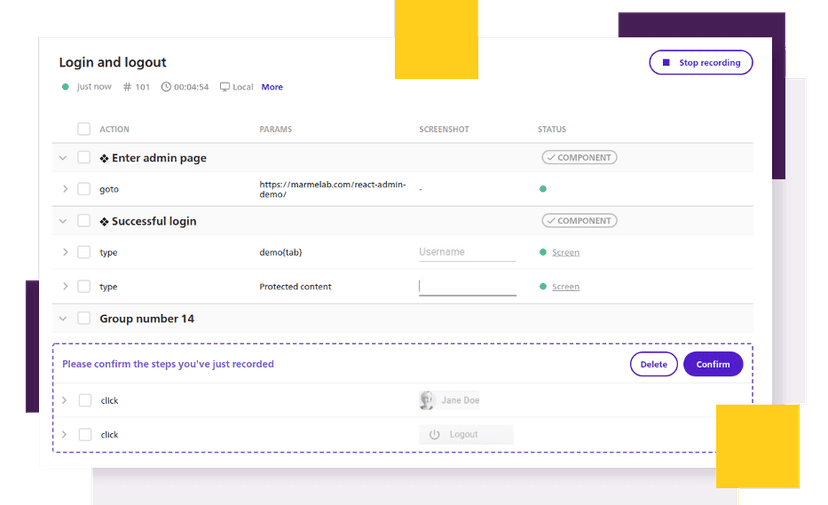Click the ACTION column header
The height and width of the screenshot is (505, 828).
(114, 129)
